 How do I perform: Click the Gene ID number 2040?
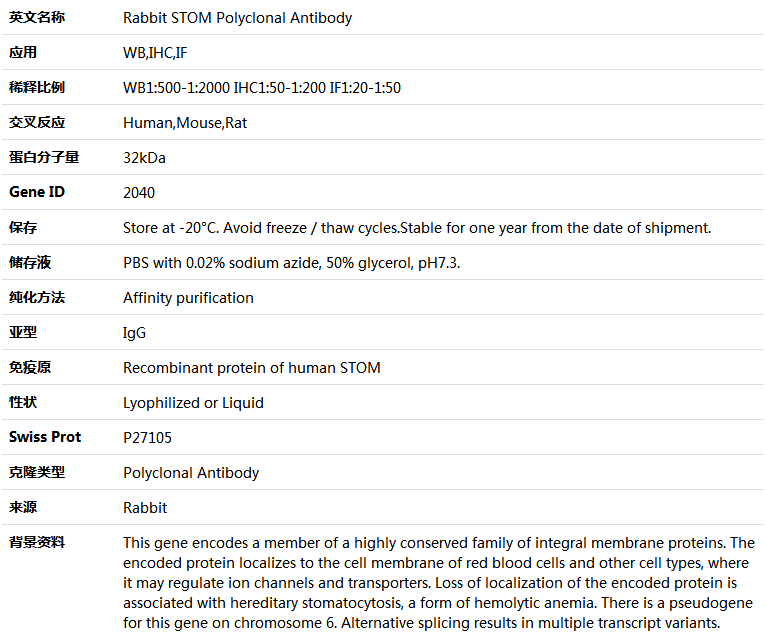(x=139, y=193)
